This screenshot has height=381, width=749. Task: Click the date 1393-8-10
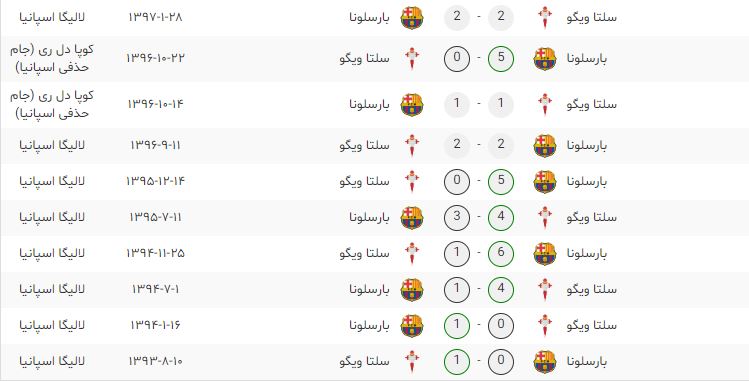click(x=155, y=361)
